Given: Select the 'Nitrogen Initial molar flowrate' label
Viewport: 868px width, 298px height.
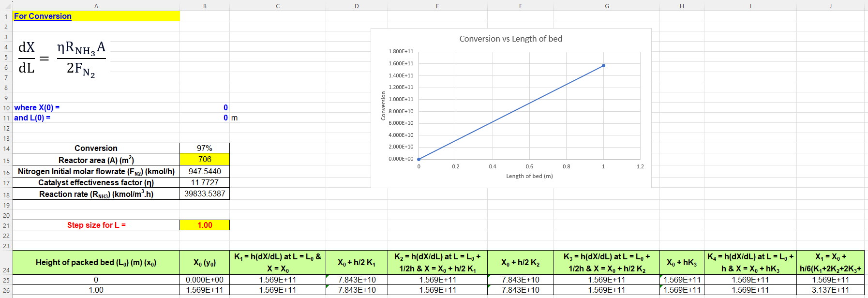Looking at the screenshot, I should click(96, 171).
